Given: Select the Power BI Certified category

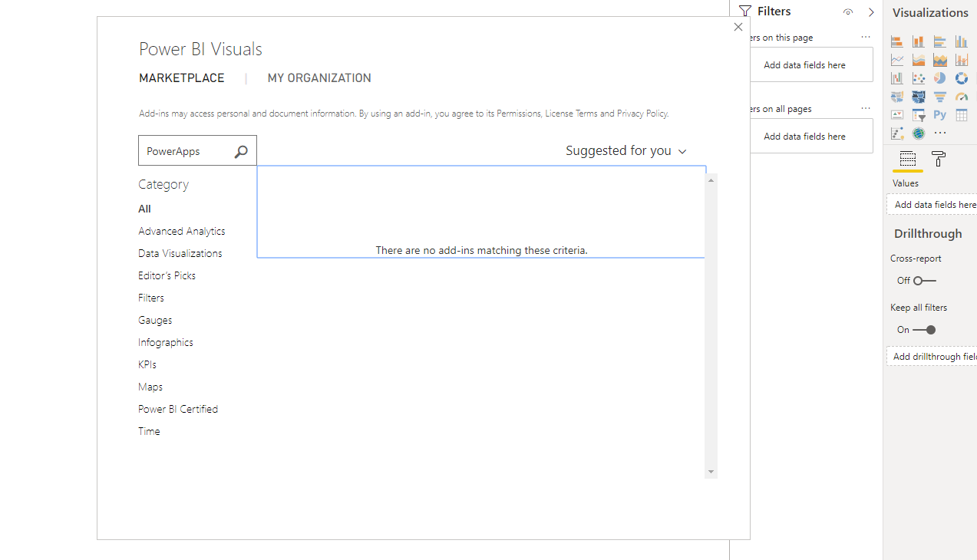Looking at the screenshot, I should tap(178, 409).
